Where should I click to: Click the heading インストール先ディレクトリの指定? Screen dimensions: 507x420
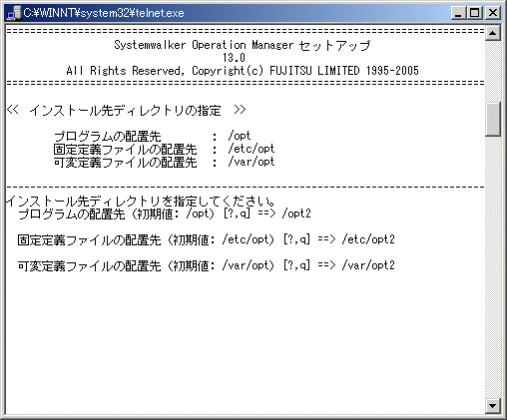126,110
